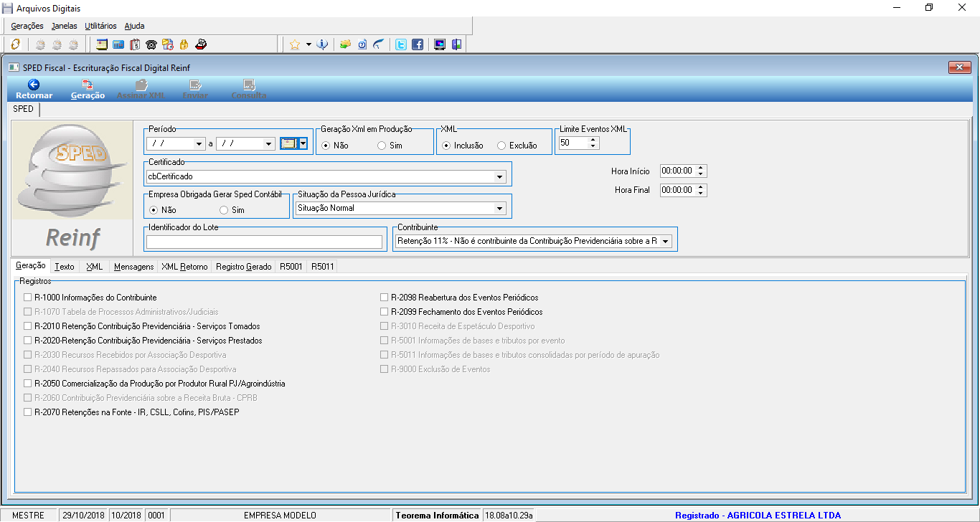The height and width of the screenshot is (522, 980).
Task: Switch to the R5001 tab
Action: point(291,267)
